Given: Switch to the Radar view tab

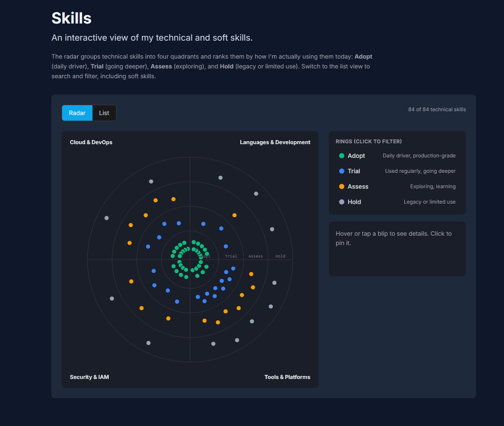Looking at the screenshot, I should (77, 113).
